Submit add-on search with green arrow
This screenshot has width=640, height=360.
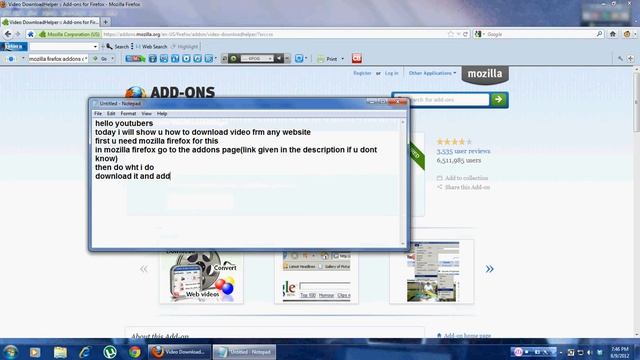498,99
